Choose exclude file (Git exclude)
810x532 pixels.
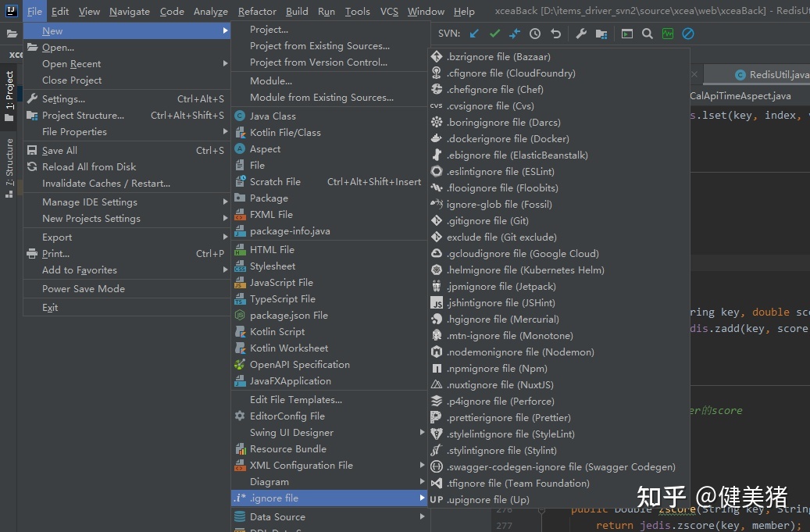click(559, 237)
